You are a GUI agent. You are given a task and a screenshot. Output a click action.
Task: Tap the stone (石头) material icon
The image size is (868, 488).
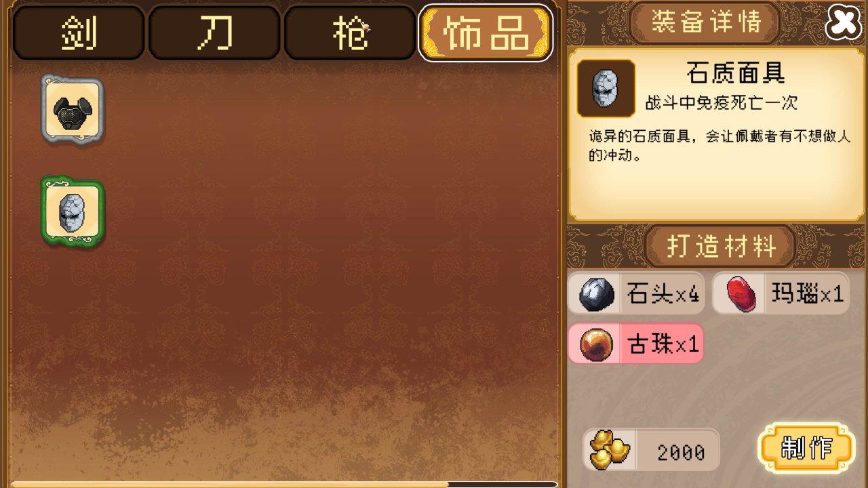[x=597, y=294]
